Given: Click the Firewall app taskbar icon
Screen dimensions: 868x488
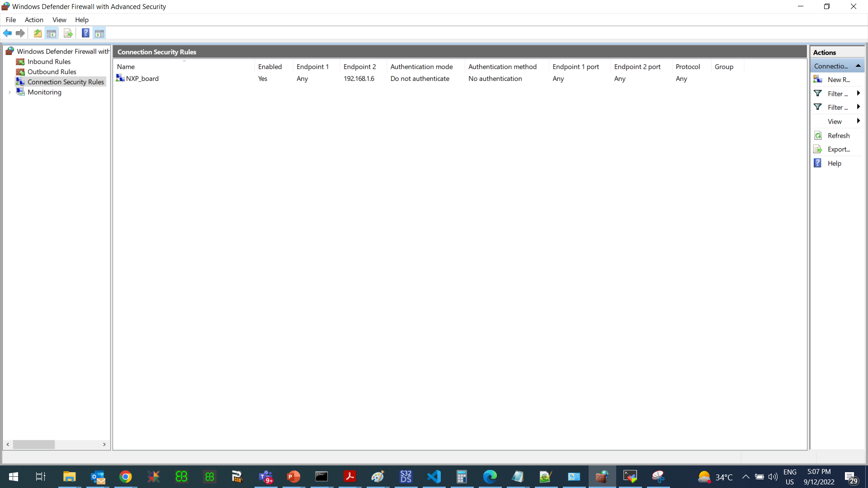Looking at the screenshot, I should [602, 477].
